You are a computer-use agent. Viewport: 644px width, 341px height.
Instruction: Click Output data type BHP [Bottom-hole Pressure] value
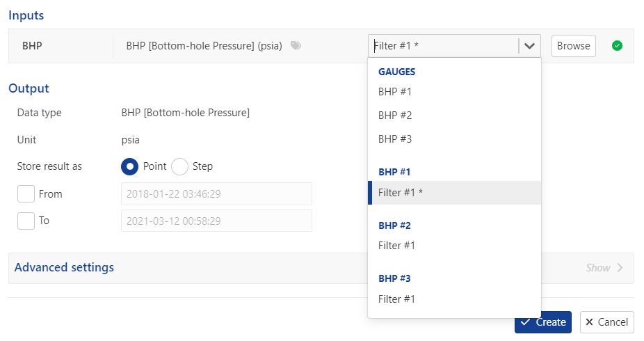[x=185, y=113]
